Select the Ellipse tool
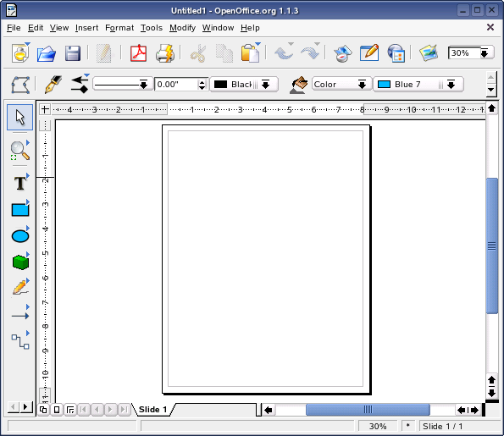Viewport: 504px width, 436px height. coord(20,236)
